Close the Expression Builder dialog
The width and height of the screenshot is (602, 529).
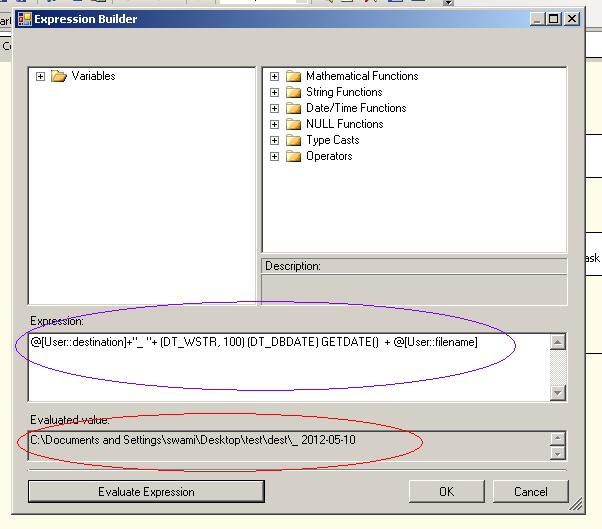572,19
